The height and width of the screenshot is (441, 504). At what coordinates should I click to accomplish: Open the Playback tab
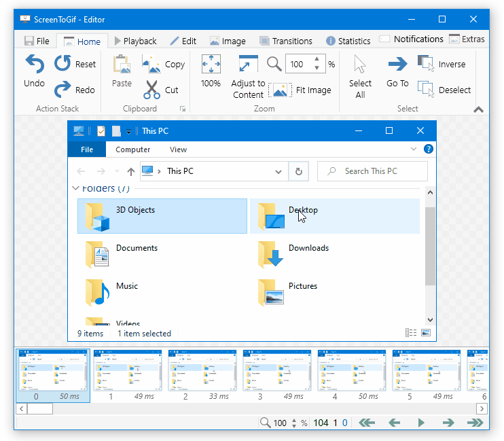coord(134,41)
